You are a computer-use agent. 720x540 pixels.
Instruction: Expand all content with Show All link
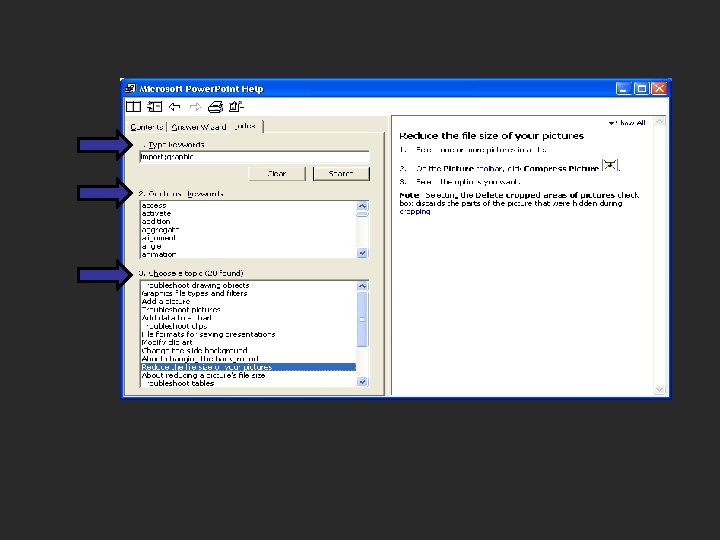(x=627, y=123)
